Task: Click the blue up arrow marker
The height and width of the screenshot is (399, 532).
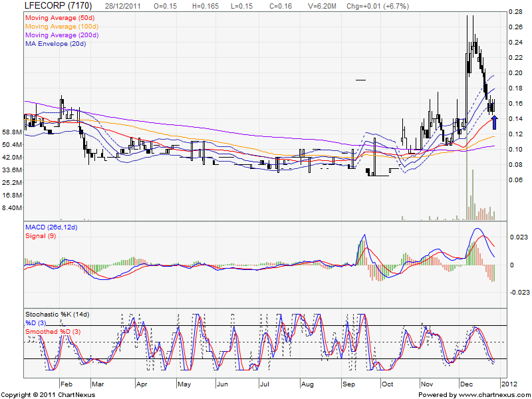Action: (x=494, y=122)
